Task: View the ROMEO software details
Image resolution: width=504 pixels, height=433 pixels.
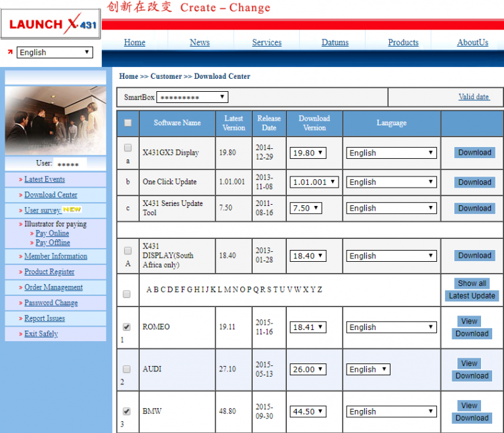Action: [x=469, y=321]
